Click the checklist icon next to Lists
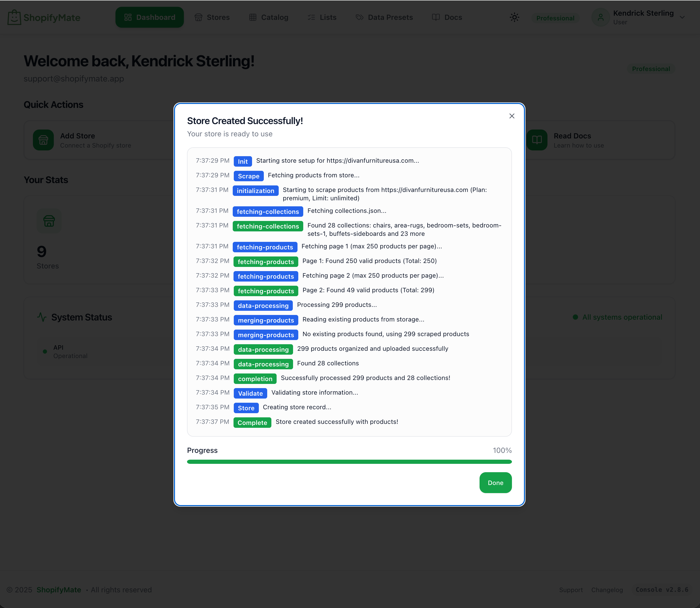Image resolution: width=700 pixels, height=608 pixels. click(311, 17)
